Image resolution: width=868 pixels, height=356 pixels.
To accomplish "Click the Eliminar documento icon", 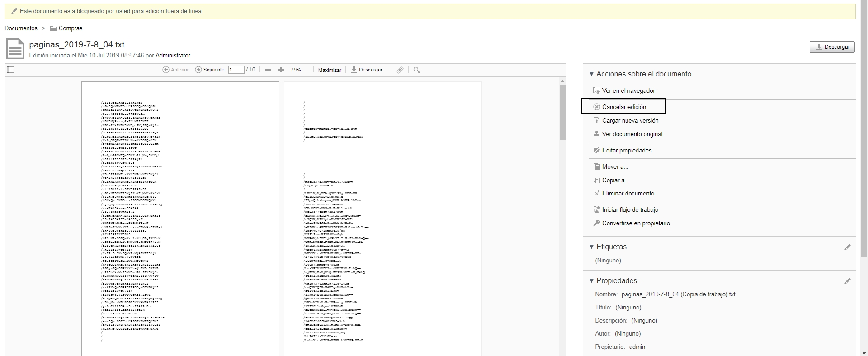I will [x=596, y=193].
